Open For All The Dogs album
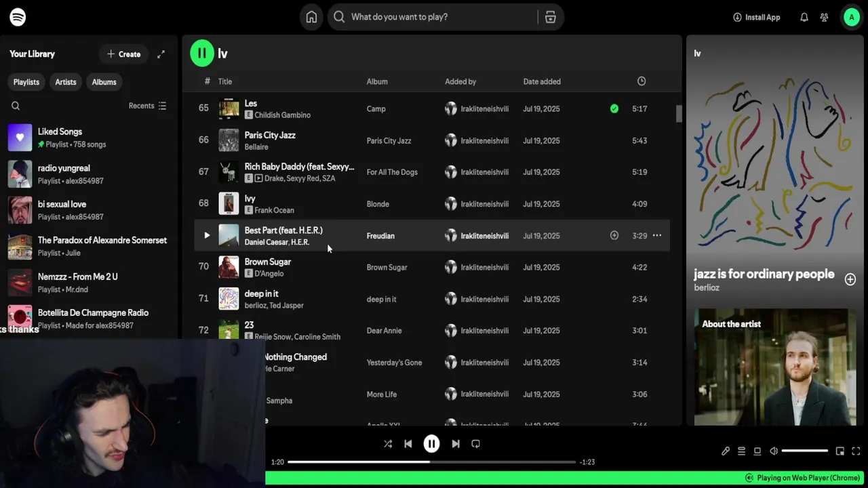The height and width of the screenshot is (488, 868). click(x=392, y=172)
